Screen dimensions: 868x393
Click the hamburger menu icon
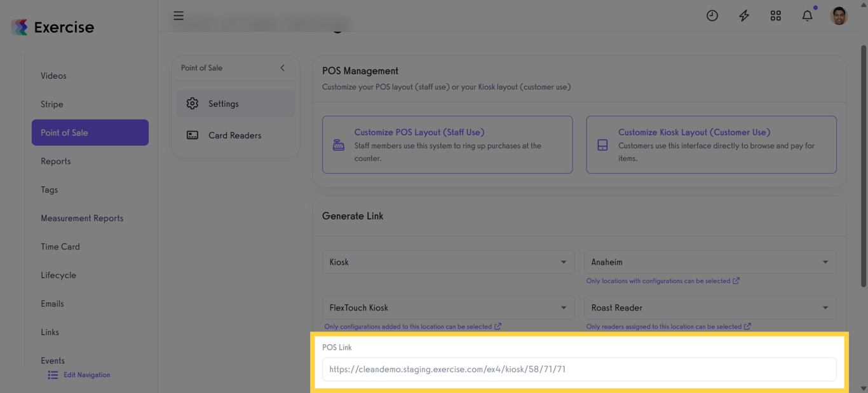[179, 16]
